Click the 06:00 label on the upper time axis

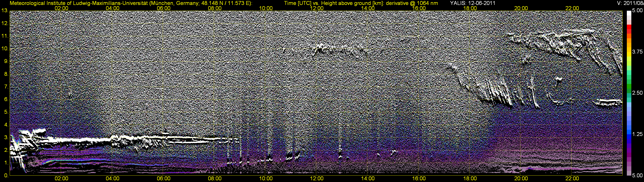(164, 8)
